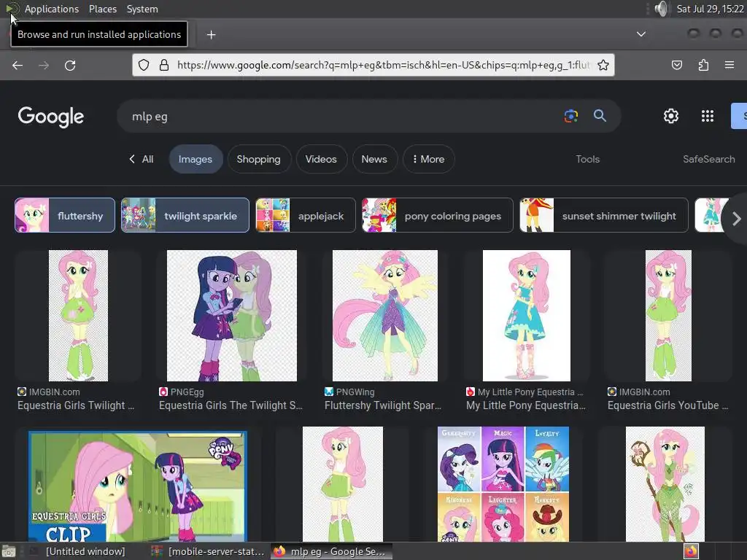
Task: Open PNGEgg Twilight and Fluttershy image
Action: [x=232, y=315]
